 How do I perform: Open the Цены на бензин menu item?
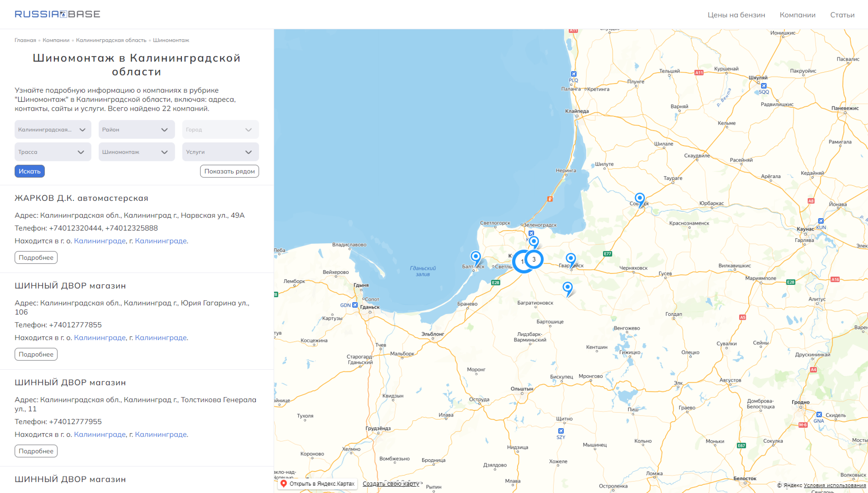736,15
